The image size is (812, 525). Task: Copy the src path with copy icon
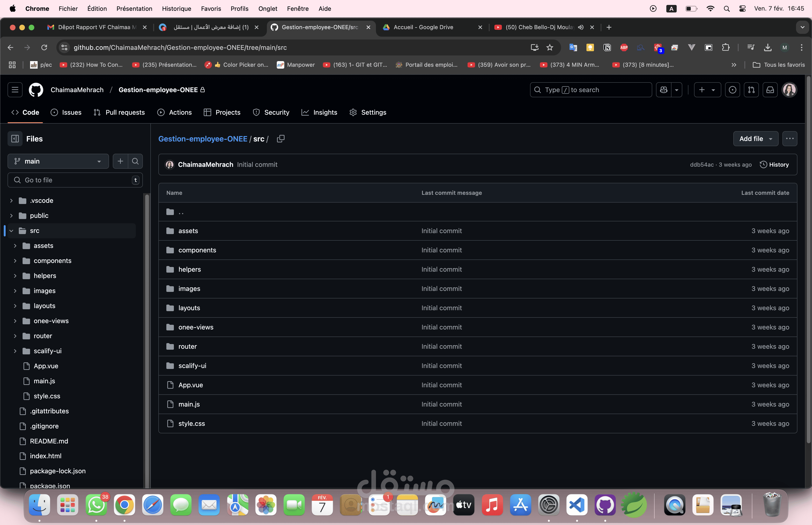[x=281, y=139]
